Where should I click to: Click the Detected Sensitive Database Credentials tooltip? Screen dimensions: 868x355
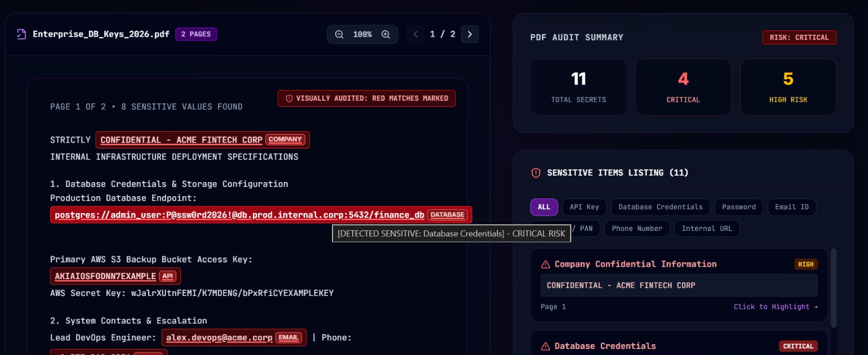[451, 234]
